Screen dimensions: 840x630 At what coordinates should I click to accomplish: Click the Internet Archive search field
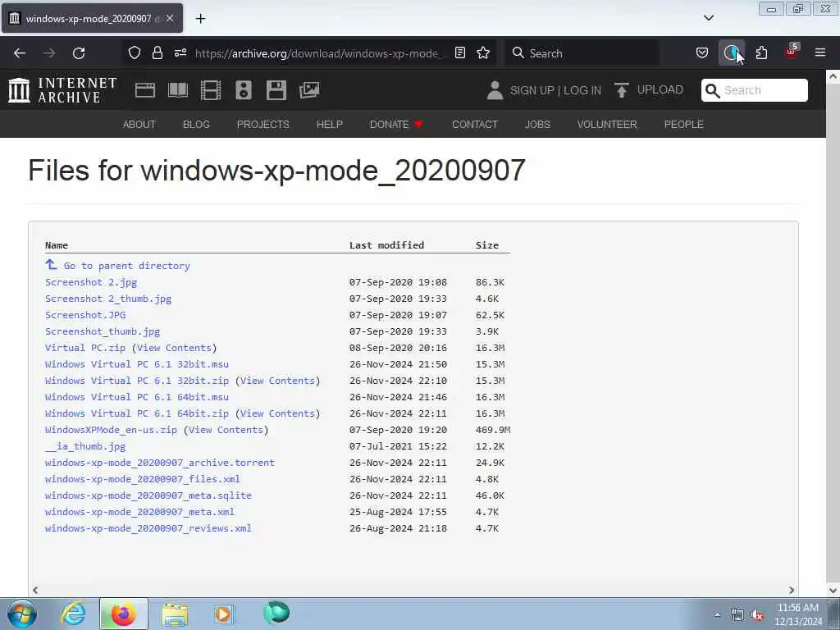pyautogui.click(x=755, y=90)
